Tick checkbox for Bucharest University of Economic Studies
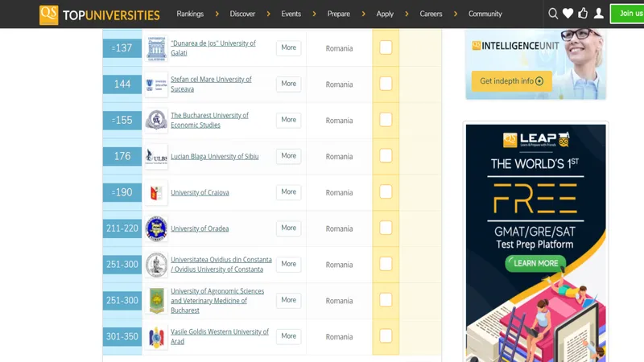Image resolution: width=644 pixels, height=362 pixels. (386, 120)
